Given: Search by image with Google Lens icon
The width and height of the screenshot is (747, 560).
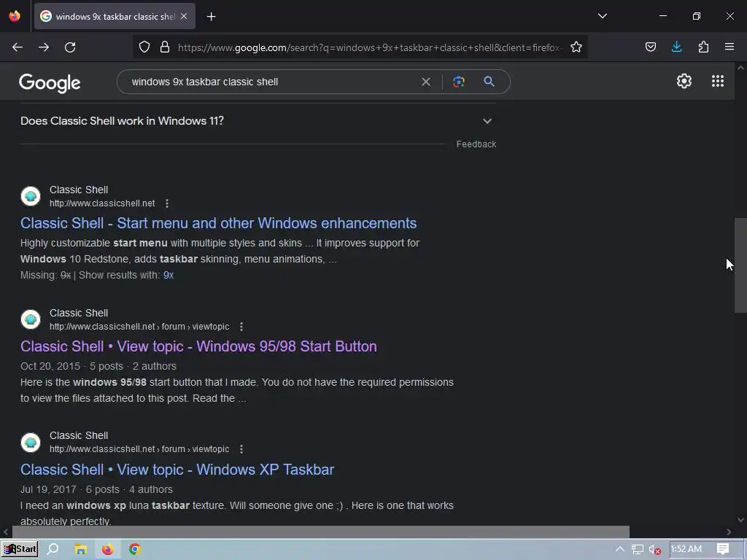Looking at the screenshot, I should pos(458,82).
